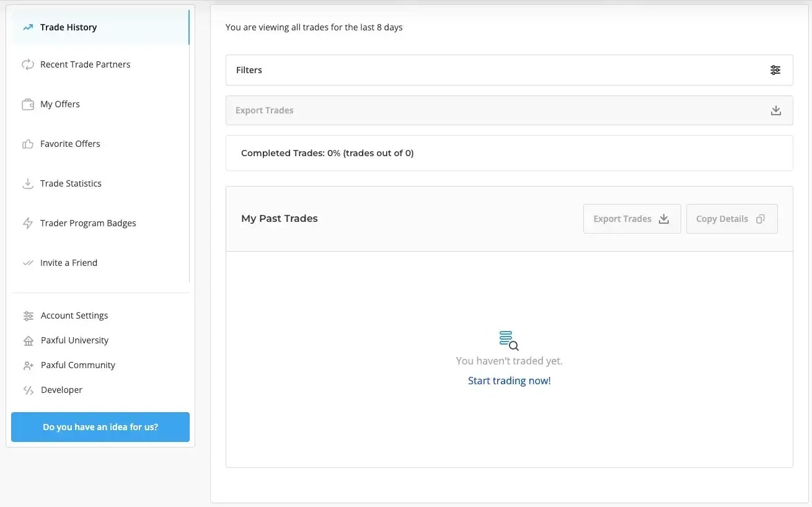The image size is (812, 507).
Task: Open My Offers via its briefcase icon
Action: (27, 104)
